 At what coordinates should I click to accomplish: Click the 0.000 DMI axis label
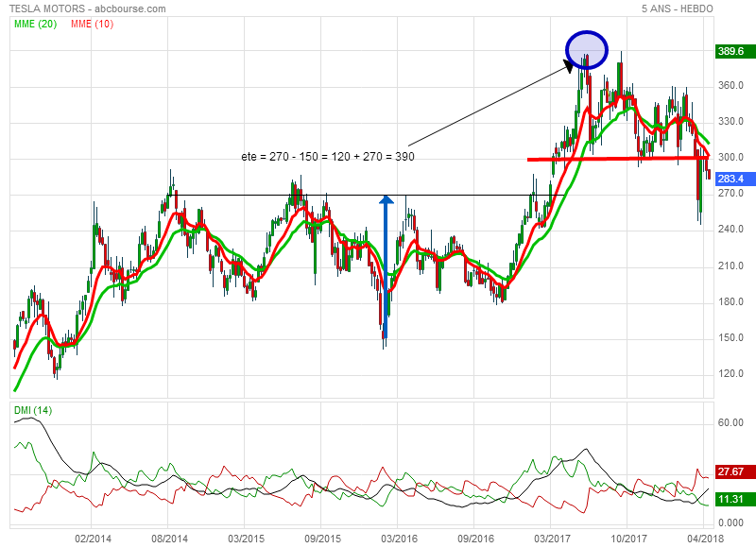730,522
